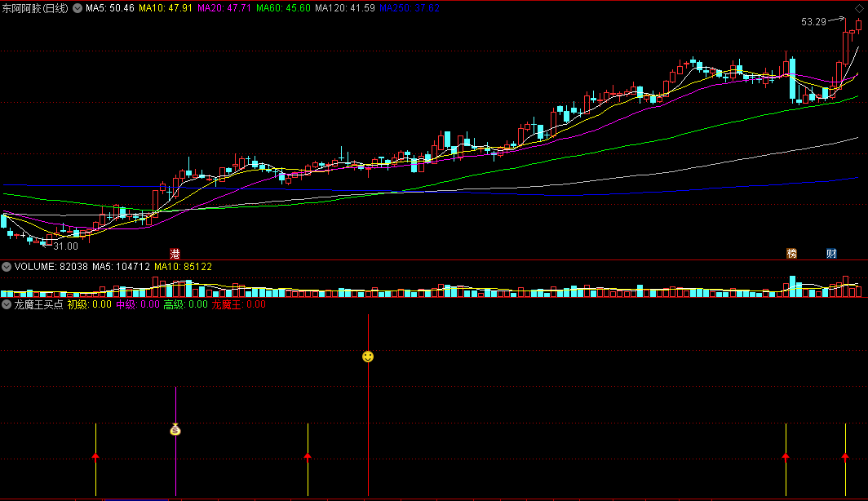Click the smiley face signal icon
868x501 pixels.
[368, 357]
